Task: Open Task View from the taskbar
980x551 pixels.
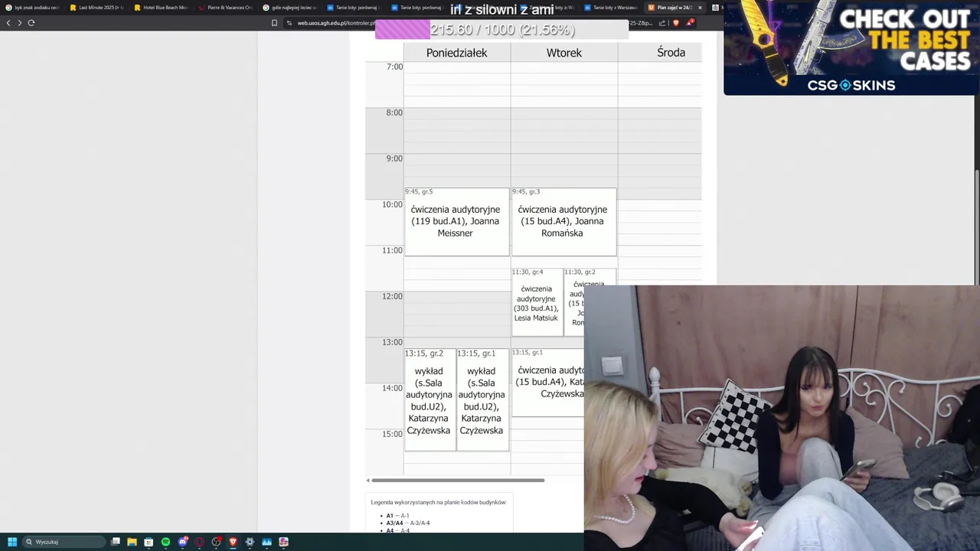Action: [x=116, y=542]
